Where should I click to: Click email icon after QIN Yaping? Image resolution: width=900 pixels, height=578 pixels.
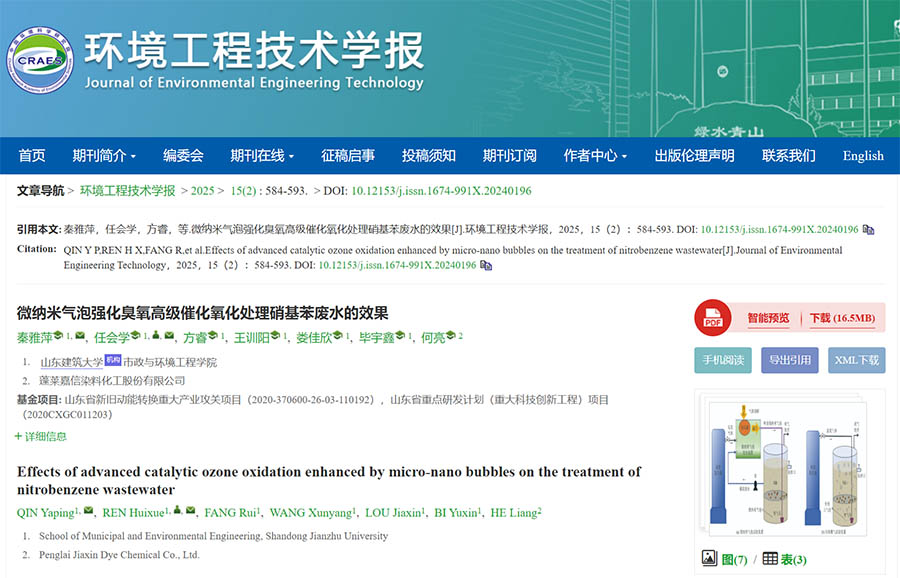88,512
